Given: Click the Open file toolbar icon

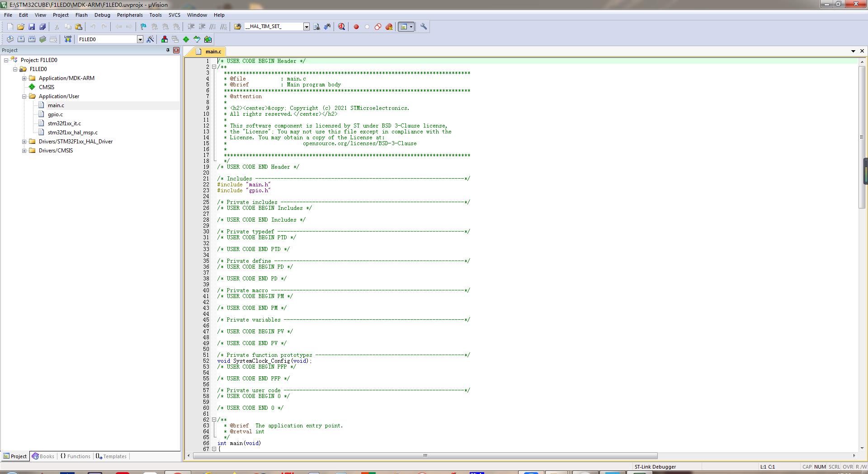Looking at the screenshot, I should (x=21, y=27).
